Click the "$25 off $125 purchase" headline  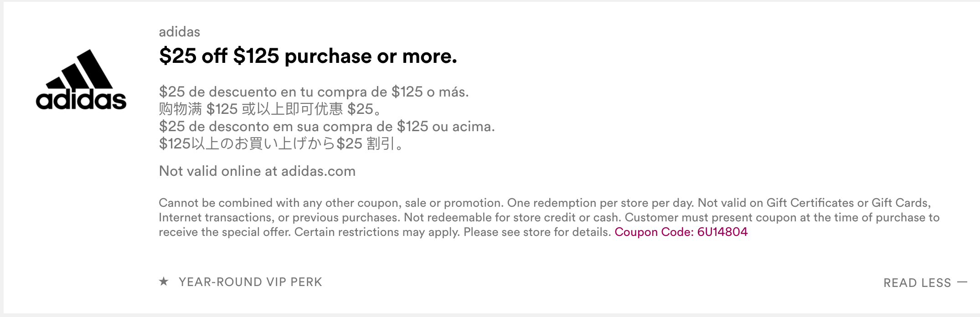click(x=308, y=56)
